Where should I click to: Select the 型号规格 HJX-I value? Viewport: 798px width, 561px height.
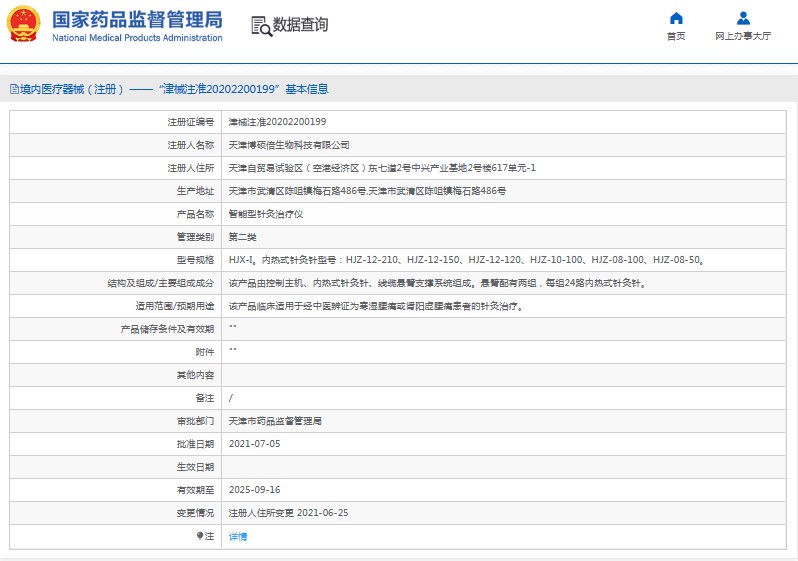coord(466,260)
